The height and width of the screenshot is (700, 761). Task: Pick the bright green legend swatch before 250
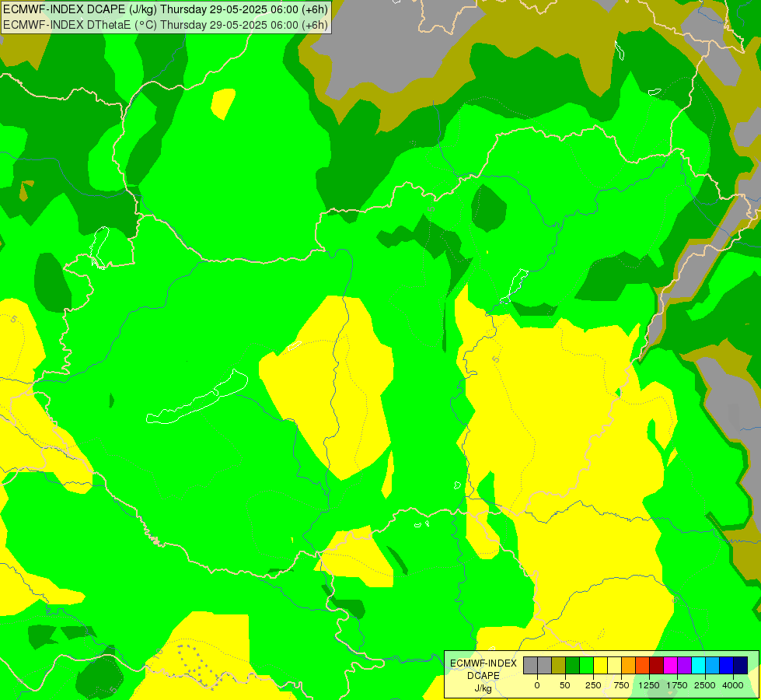click(586, 665)
